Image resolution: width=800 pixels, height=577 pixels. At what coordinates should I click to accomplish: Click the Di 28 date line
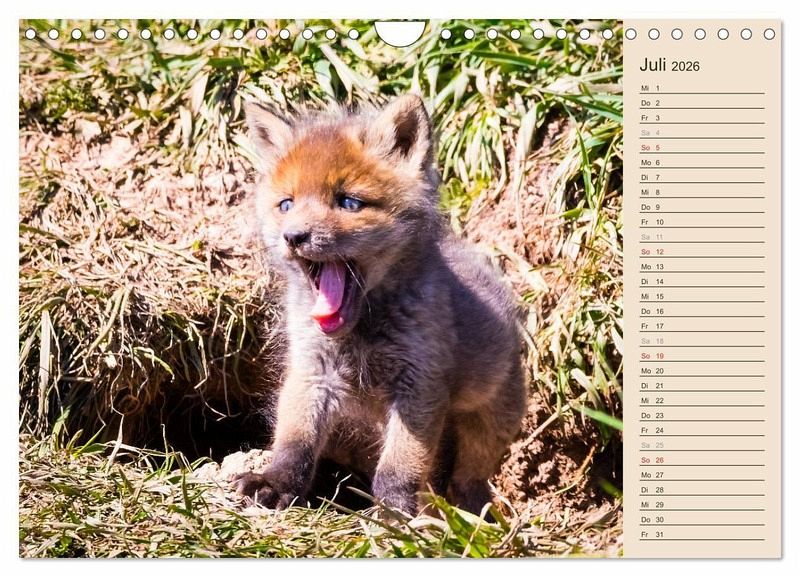point(700,490)
